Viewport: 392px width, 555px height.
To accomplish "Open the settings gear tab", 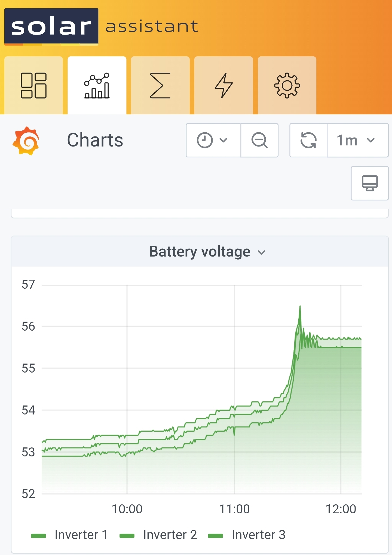I will [x=287, y=85].
